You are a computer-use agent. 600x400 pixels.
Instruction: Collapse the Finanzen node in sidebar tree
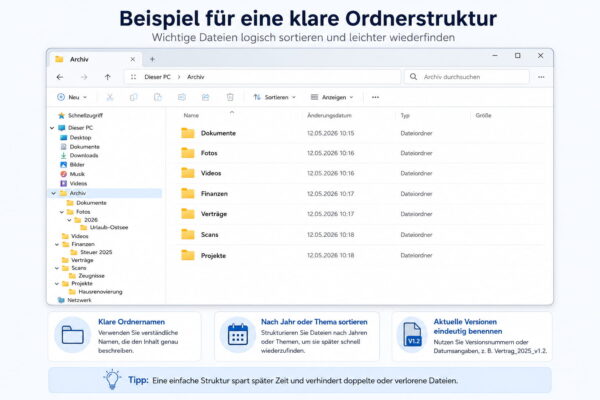coord(57,244)
